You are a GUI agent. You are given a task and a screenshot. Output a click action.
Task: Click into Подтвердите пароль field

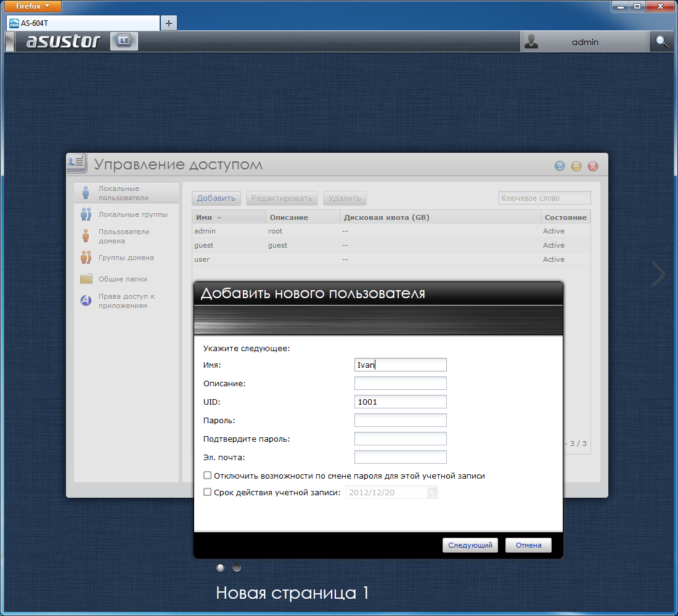pyautogui.click(x=401, y=439)
